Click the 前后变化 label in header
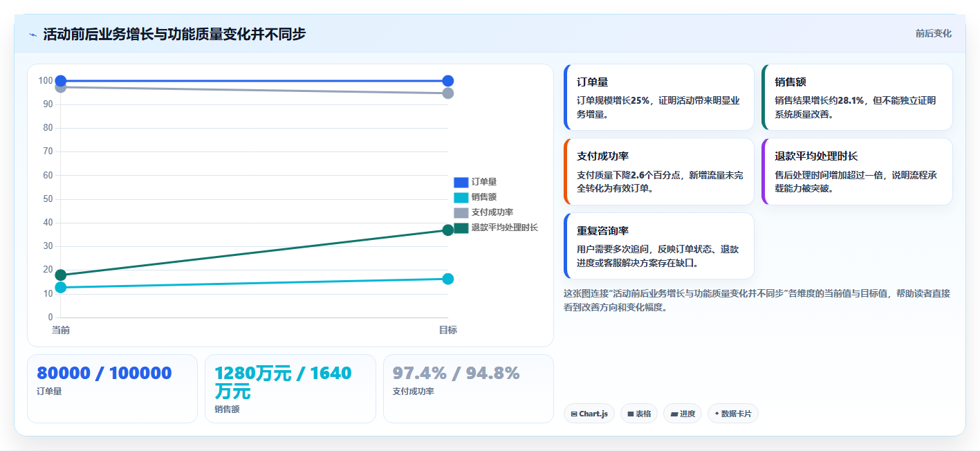980x451 pixels. [x=933, y=33]
